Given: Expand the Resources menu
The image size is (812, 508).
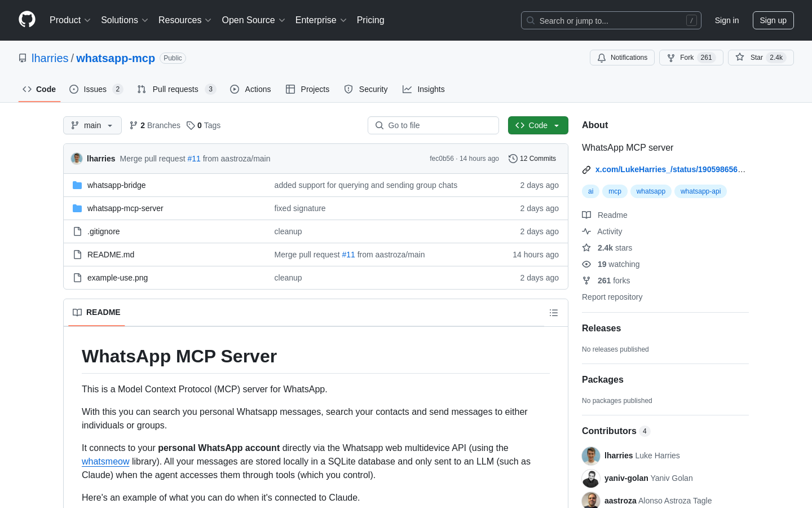Looking at the screenshot, I should [185, 20].
